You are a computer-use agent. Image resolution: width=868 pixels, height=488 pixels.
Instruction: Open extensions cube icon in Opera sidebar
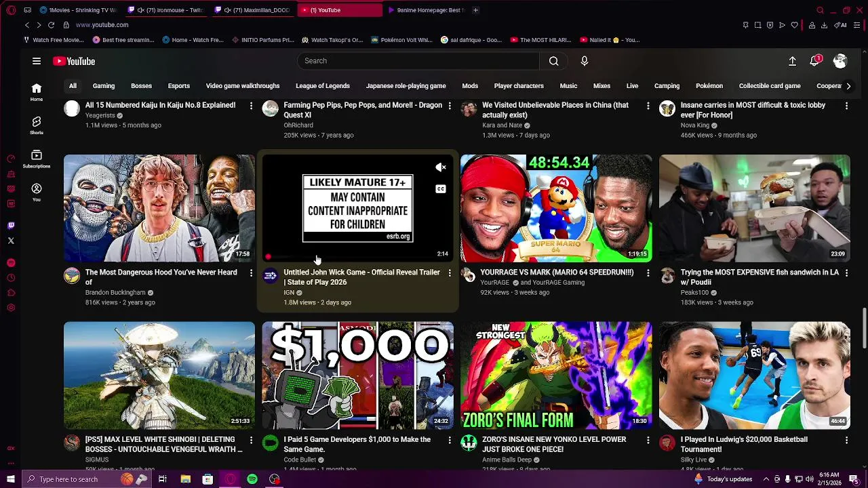pyautogui.click(x=11, y=293)
